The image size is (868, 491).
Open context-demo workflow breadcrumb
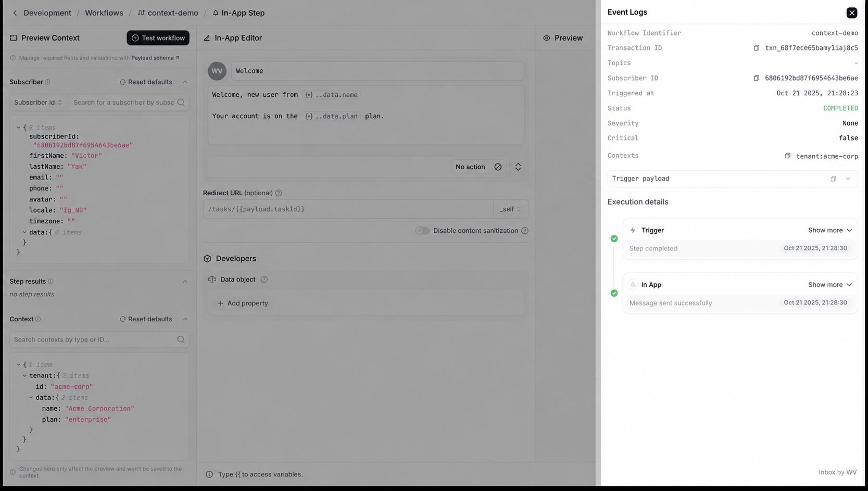[168, 13]
